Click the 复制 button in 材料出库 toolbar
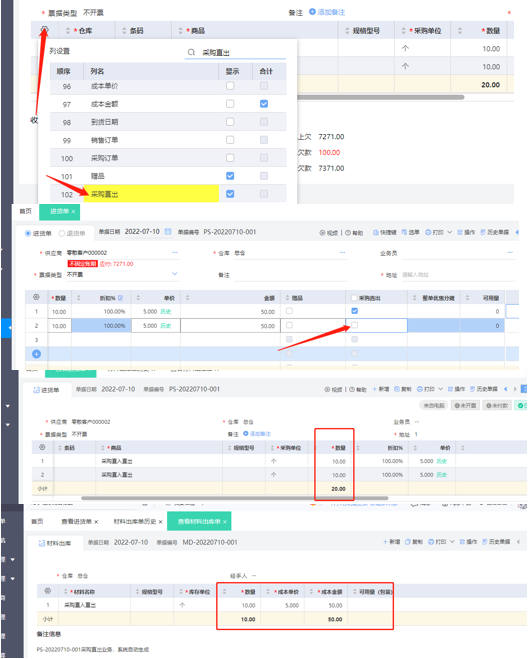This screenshot has height=659, width=528. click(x=414, y=542)
